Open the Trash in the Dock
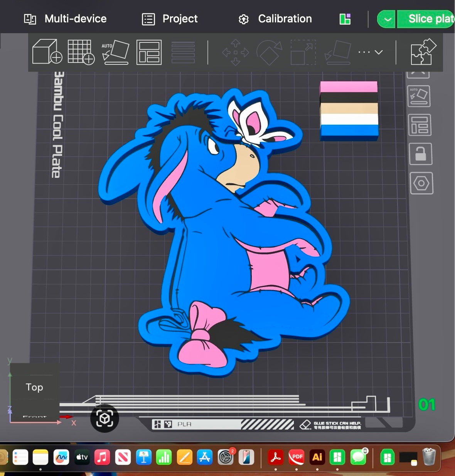Image resolution: width=455 pixels, height=476 pixels. coord(429,457)
